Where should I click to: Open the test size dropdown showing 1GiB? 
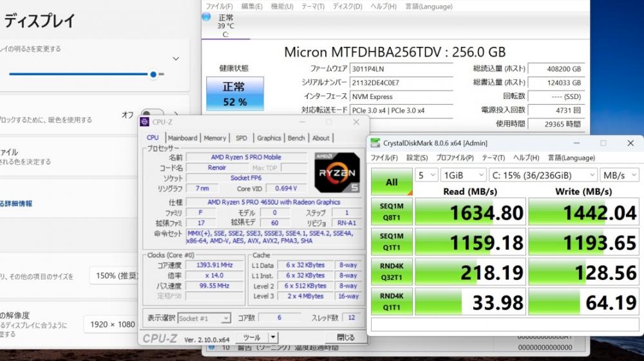tap(464, 175)
